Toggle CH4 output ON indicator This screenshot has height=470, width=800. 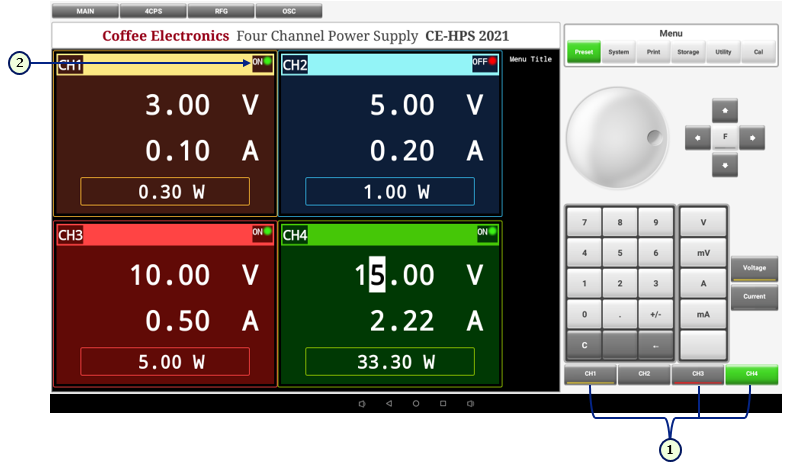[x=486, y=232]
